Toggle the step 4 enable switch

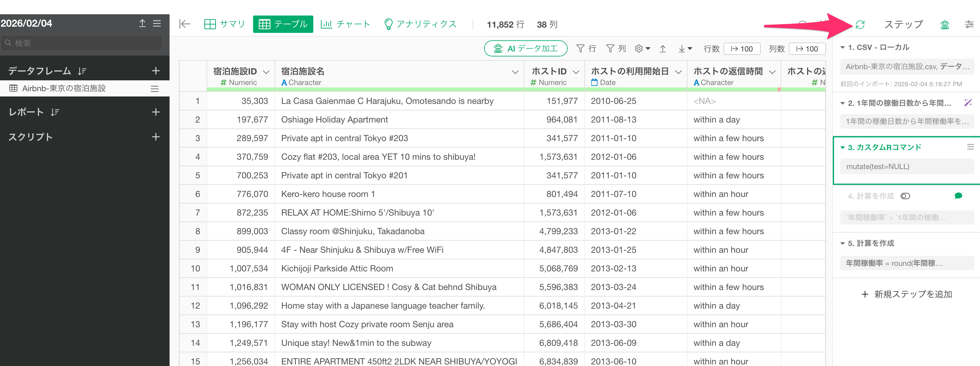pyautogui.click(x=905, y=196)
